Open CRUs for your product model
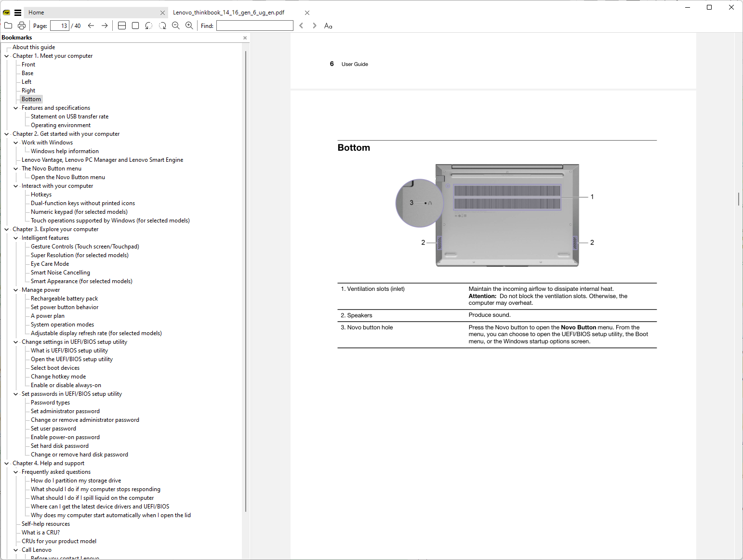Screen dimensions: 743x560 pos(59,541)
